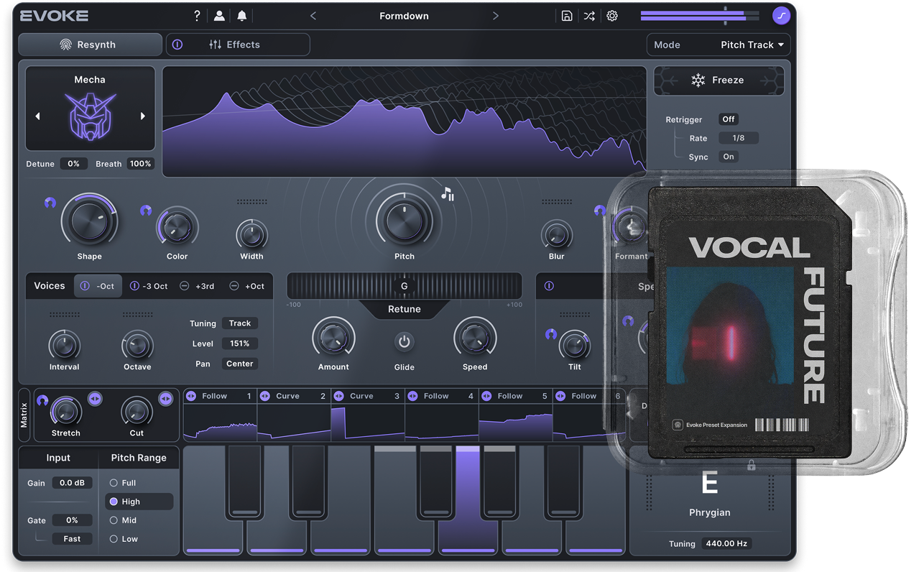Click the Mecha robot head image
924x572 pixels.
(90, 116)
